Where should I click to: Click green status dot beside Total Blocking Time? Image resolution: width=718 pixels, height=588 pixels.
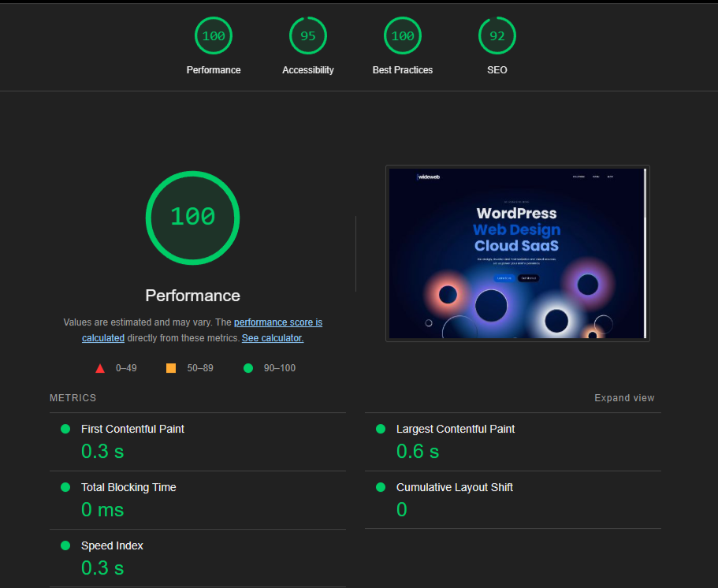coord(65,487)
